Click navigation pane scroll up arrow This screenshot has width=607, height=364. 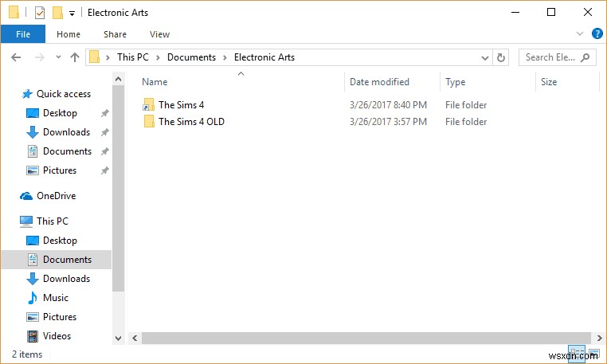click(x=119, y=79)
